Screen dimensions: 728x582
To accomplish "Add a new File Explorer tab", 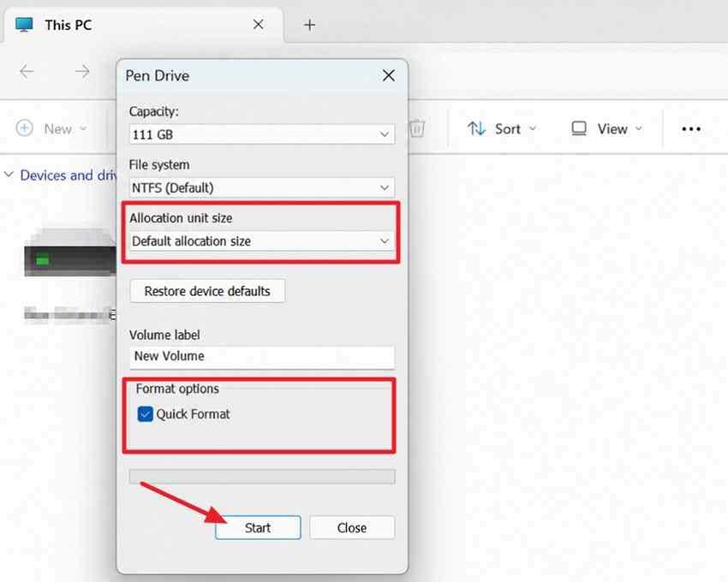I will click(310, 25).
